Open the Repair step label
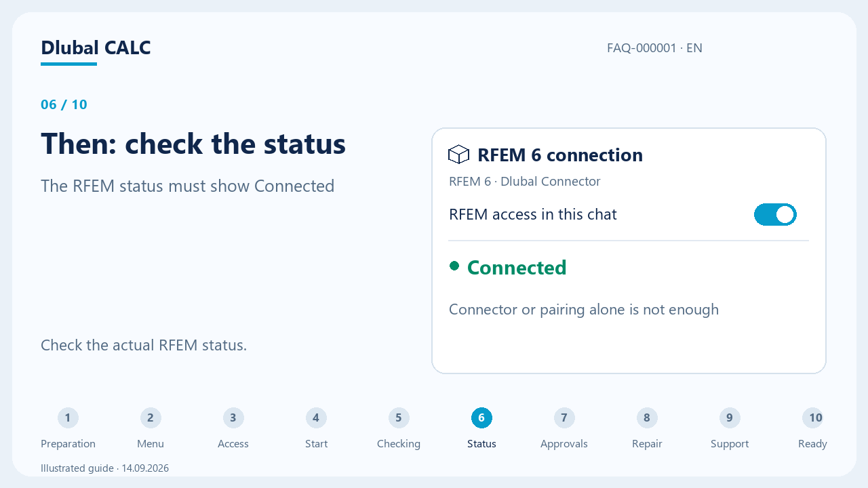Image resolution: width=868 pixels, height=488 pixels. pyautogui.click(x=647, y=444)
